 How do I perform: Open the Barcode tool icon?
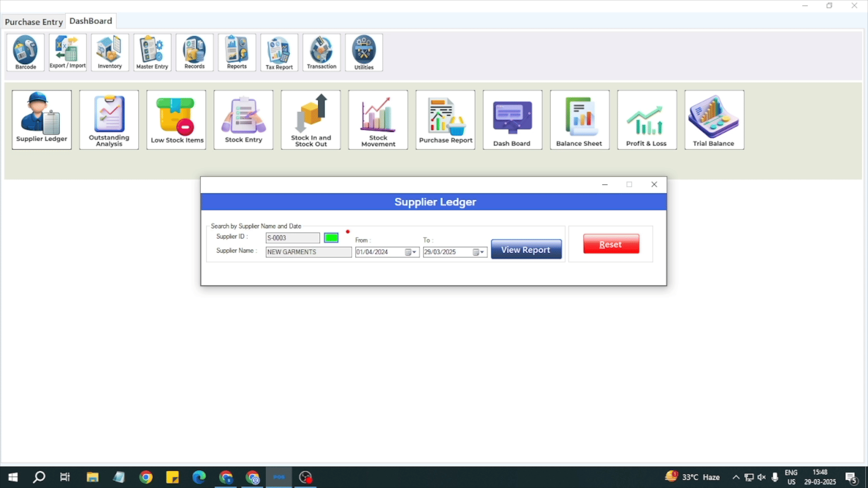pyautogui.click(x=25, y=52)
